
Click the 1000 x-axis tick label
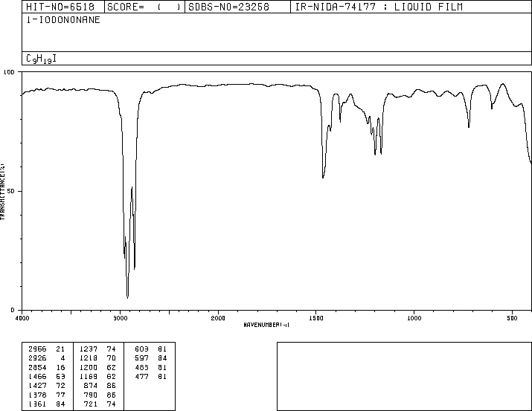414,318
